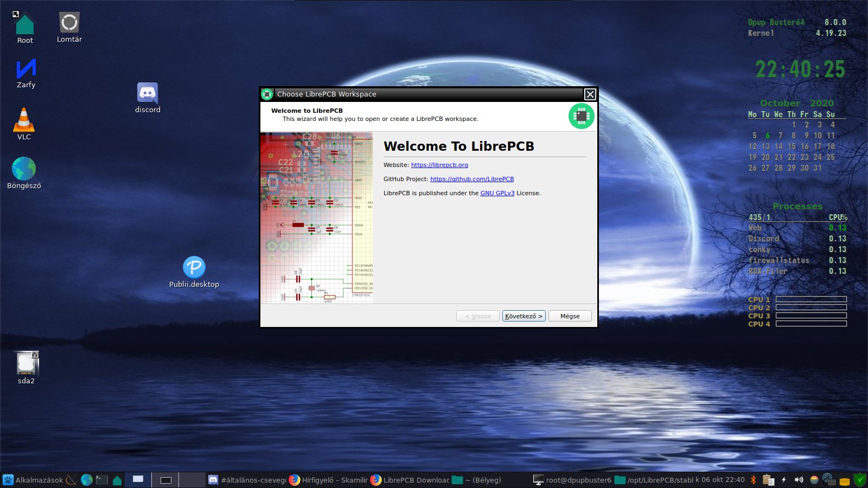Open the GitHub LibrePCB project link
This screenshot has width=868, height=488.
[472, 179]
